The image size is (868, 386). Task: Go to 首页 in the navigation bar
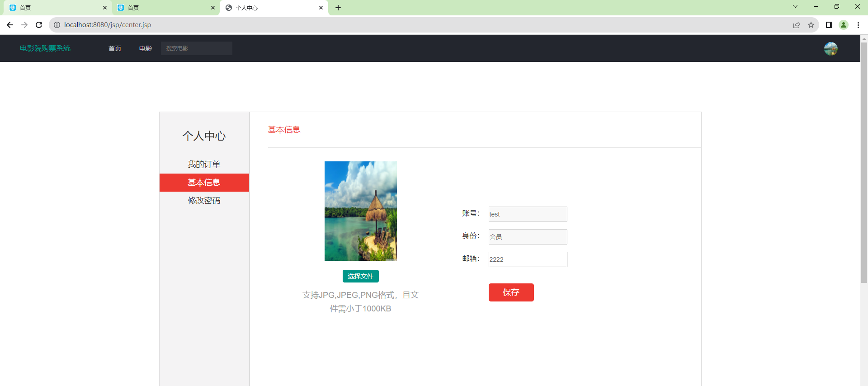tap(115, 48)
